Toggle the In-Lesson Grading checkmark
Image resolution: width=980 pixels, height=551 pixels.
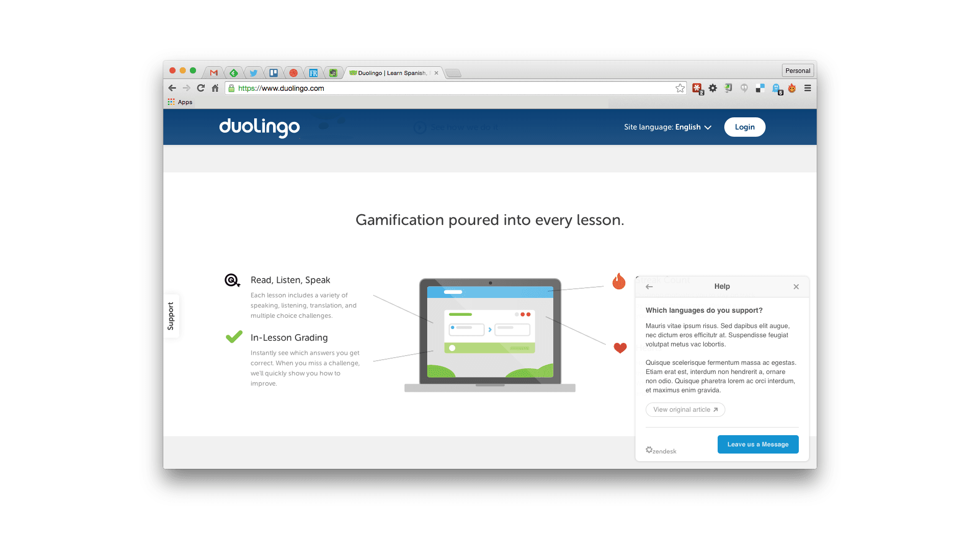[234, 336]
